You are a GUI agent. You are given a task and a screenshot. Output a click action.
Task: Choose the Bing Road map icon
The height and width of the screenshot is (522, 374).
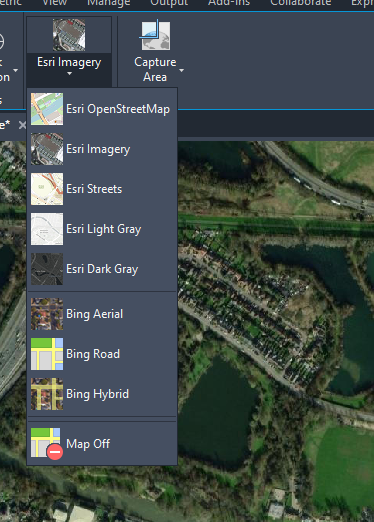click(x=47, y=354)
